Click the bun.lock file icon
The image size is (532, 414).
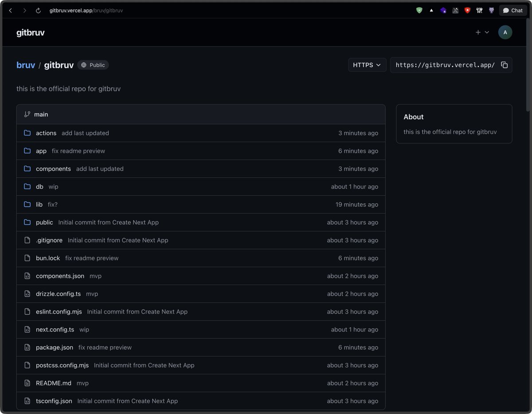pos(27,258)
